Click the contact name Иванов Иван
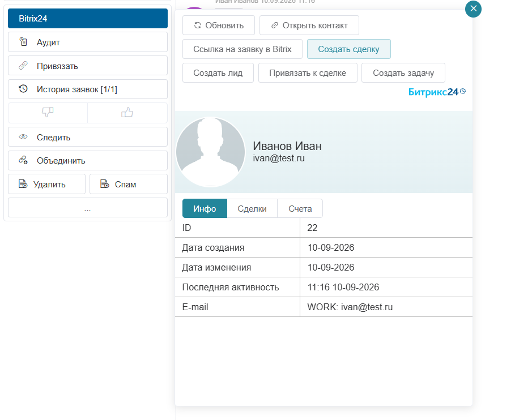 pyautogui.click(x=287, y=146)
